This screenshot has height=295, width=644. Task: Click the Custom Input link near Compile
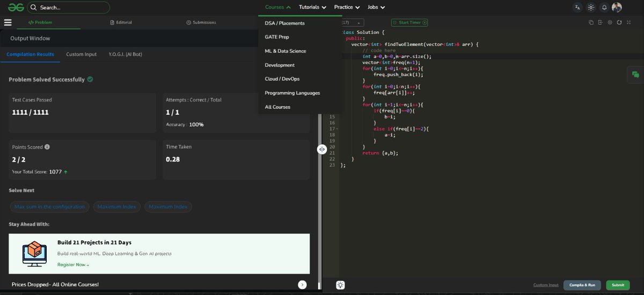tap(546, 285)
